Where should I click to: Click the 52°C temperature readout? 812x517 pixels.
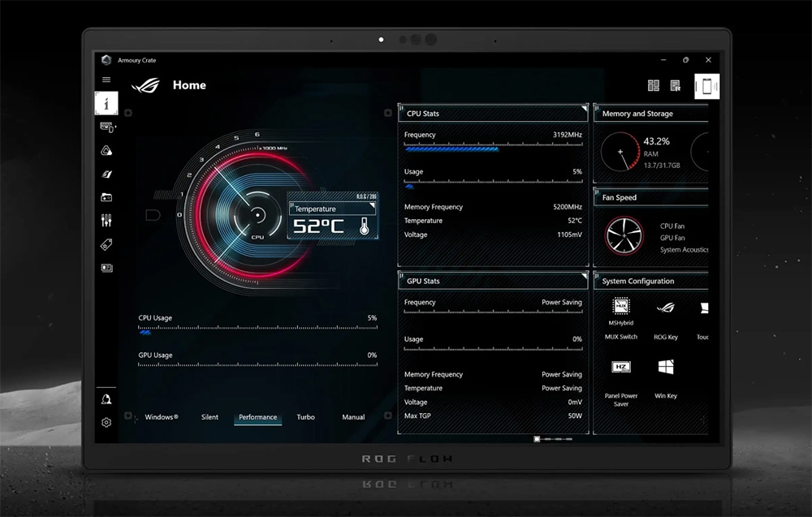tap(318, 226)
